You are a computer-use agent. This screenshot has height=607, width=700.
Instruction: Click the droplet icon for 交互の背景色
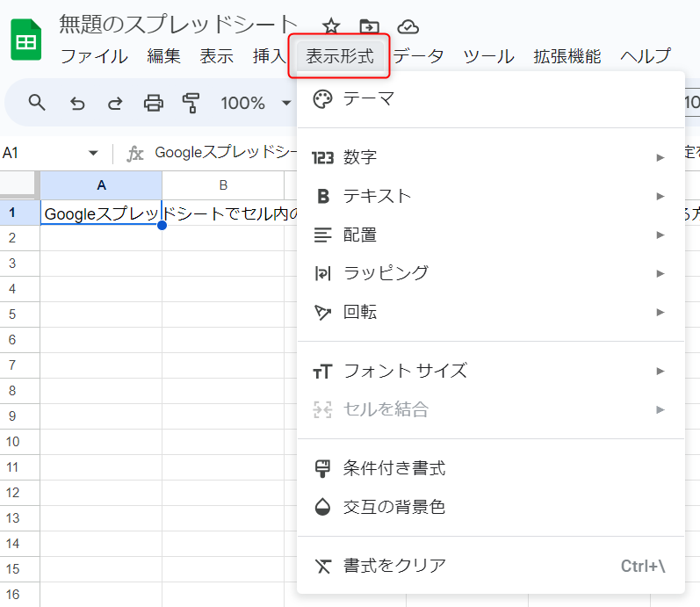[322, 507]
